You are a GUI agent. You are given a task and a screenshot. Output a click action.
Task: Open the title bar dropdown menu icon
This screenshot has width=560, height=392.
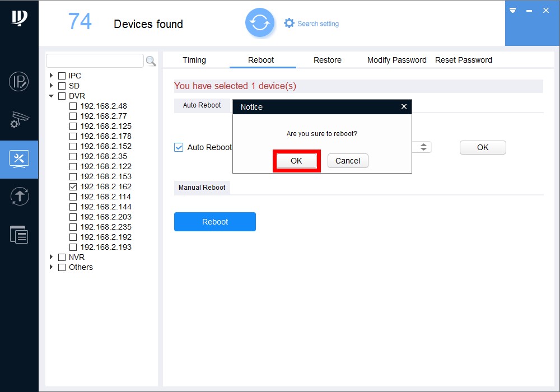pos(512,10)
